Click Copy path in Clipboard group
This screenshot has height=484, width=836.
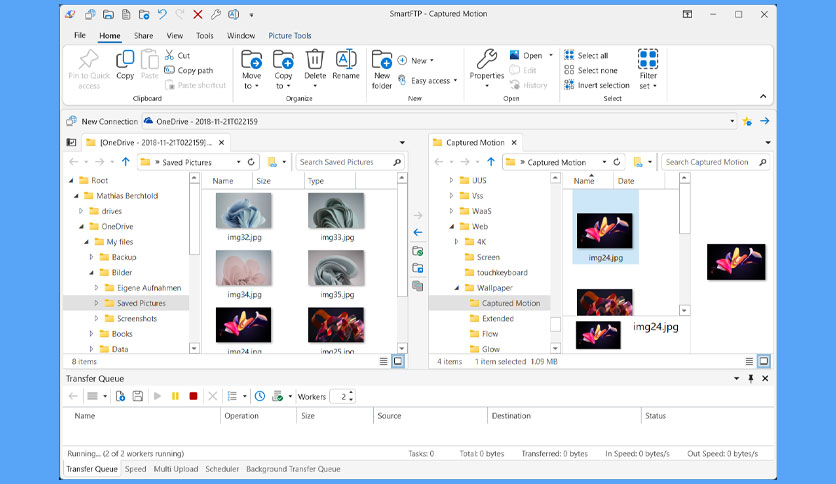coord(189,70)
